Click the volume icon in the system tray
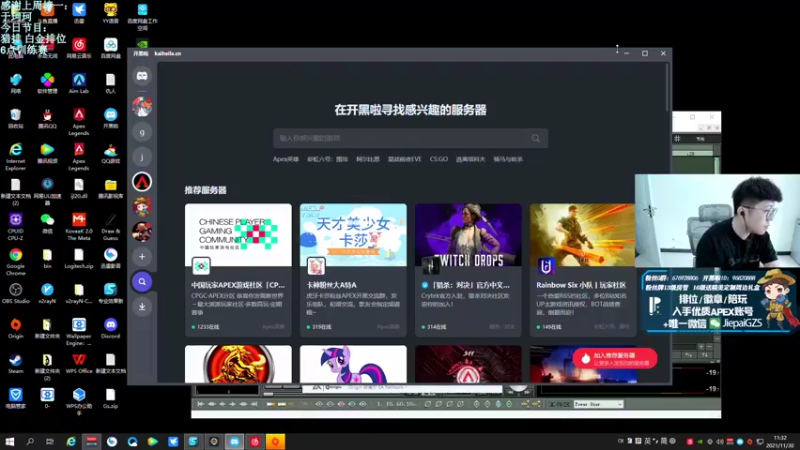This screenshot has width=800, height=450. [720, 442]
